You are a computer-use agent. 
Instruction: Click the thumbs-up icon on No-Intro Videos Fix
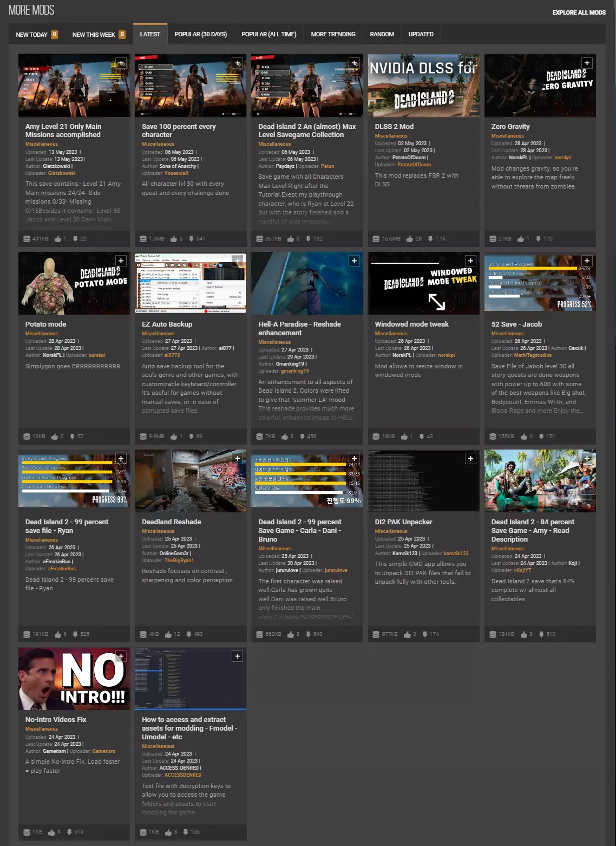click(x=51, y=832)
